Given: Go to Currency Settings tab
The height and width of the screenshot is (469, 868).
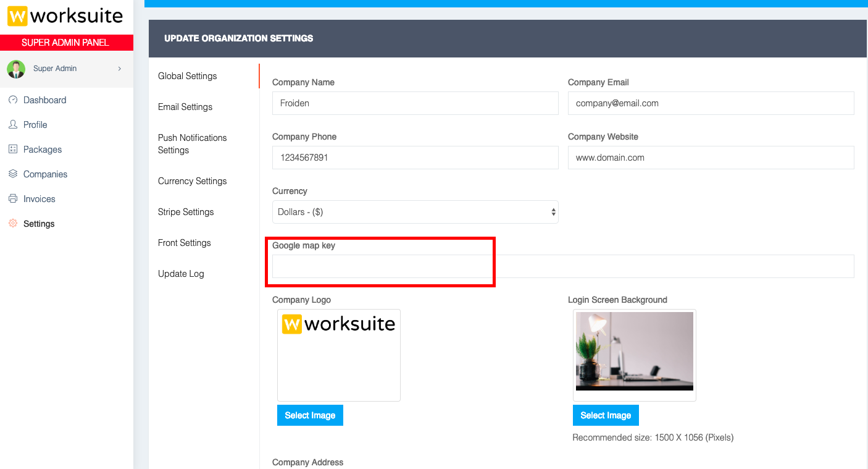Looking at the screenshot, I should pos(192,181).
